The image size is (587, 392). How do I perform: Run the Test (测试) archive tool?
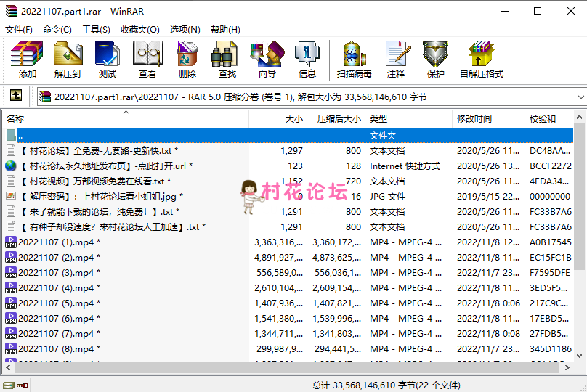[x=107, y=59]
